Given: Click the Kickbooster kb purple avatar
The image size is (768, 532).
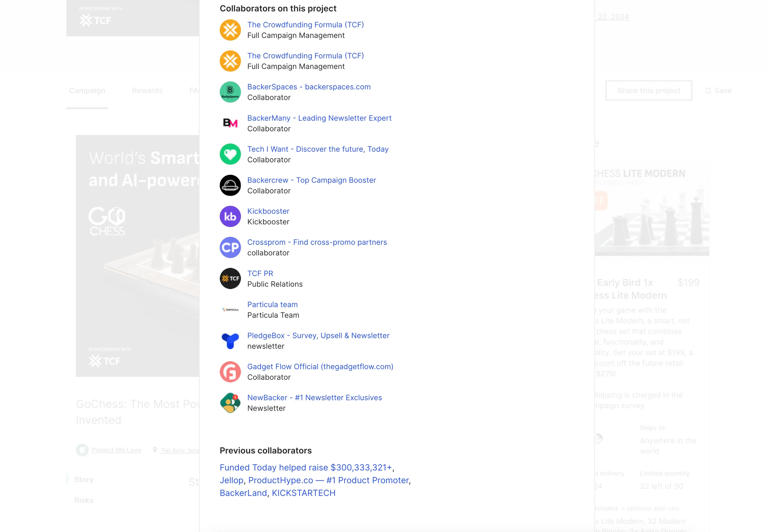Looking at the screenshot, I should pos(230,216).
